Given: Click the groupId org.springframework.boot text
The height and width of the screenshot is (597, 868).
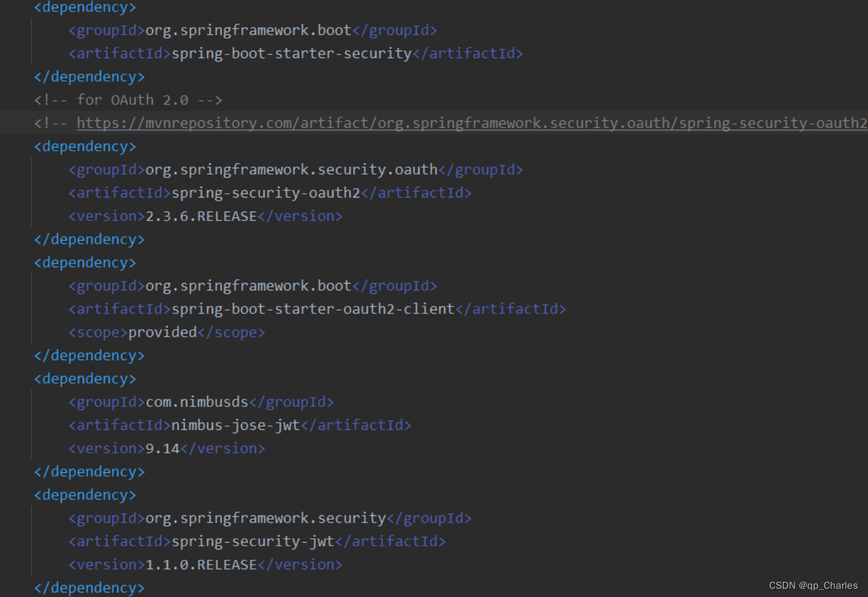Looking at the screenshot, I should 248,30.
